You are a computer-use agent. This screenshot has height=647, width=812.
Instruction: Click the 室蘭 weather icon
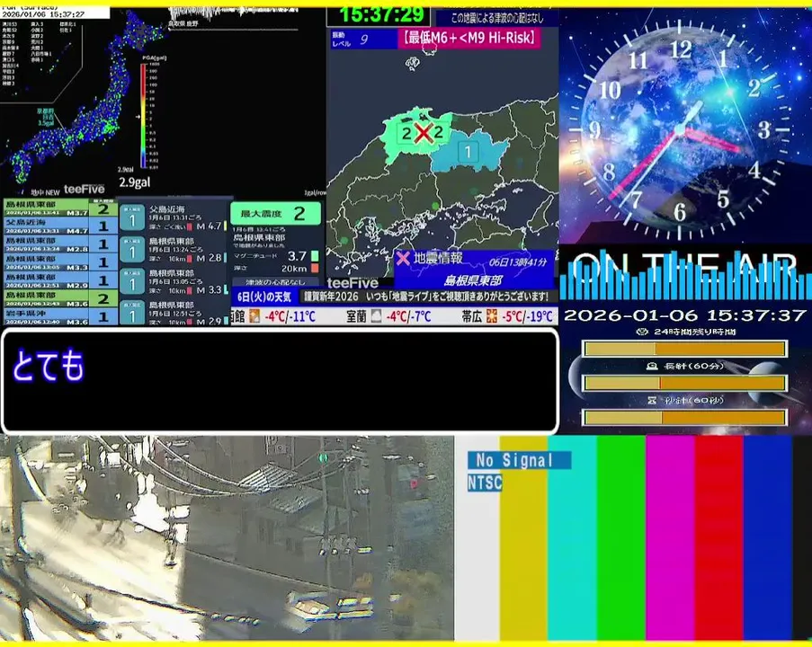click(377, 315)
